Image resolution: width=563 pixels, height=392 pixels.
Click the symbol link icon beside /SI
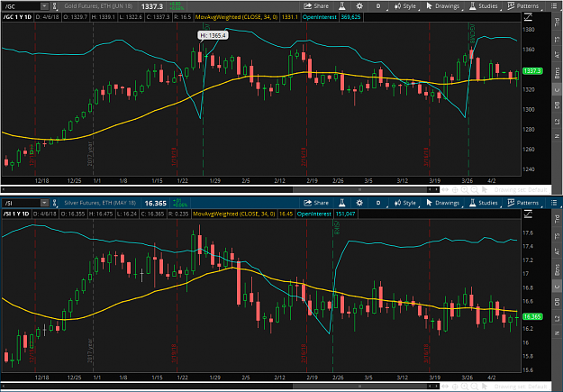[55, 203]
